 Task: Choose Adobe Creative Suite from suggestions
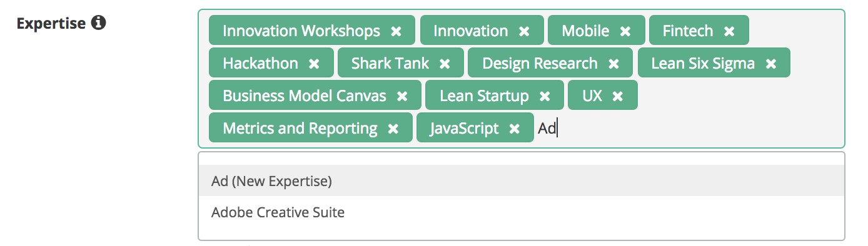(522, 212)
